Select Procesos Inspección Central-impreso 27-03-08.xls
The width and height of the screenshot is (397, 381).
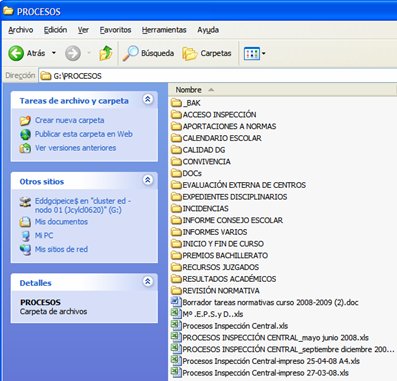point(266,373)
